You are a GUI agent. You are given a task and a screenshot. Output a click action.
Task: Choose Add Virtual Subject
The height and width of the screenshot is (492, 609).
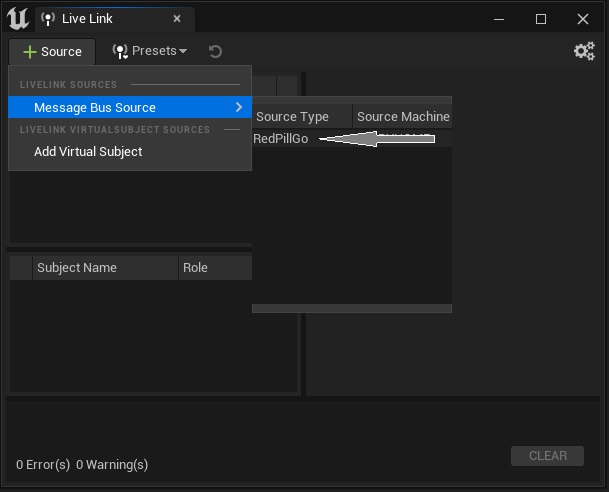(x=88, y=152)
